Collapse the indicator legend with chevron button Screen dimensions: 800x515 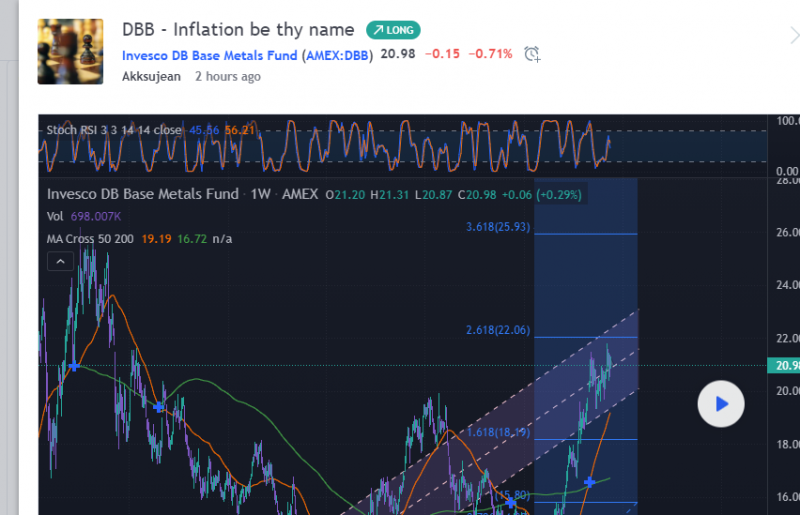pos(59,262)
